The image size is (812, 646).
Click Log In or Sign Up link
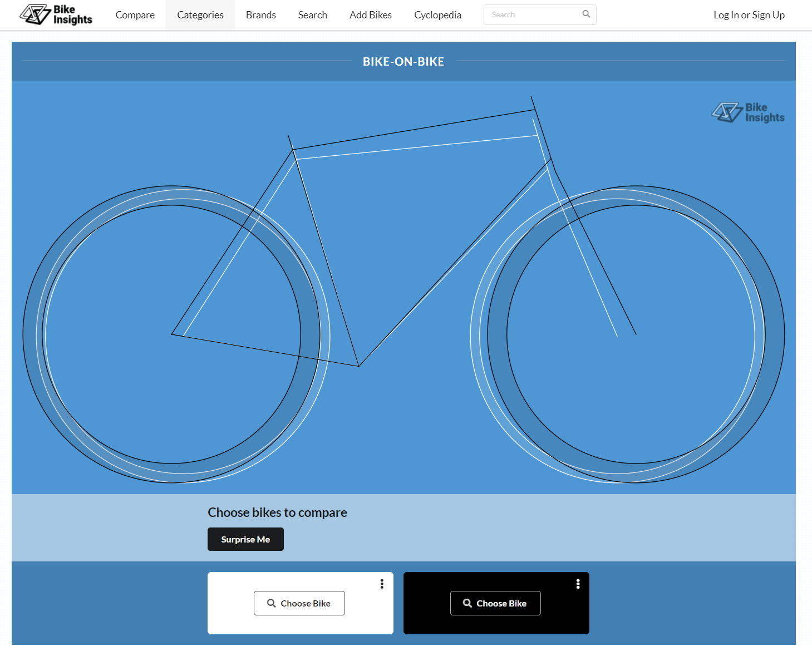749,15
